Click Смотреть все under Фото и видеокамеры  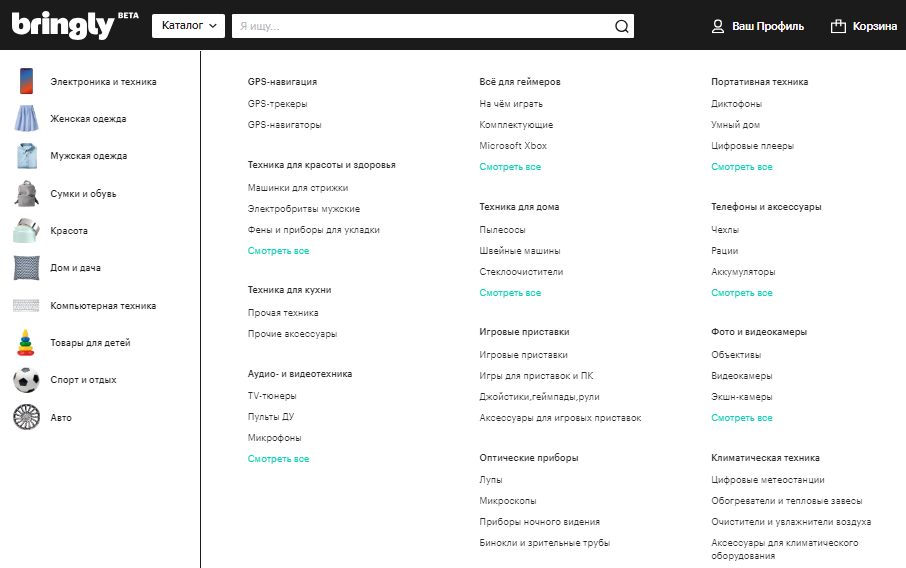pos(742,417)
